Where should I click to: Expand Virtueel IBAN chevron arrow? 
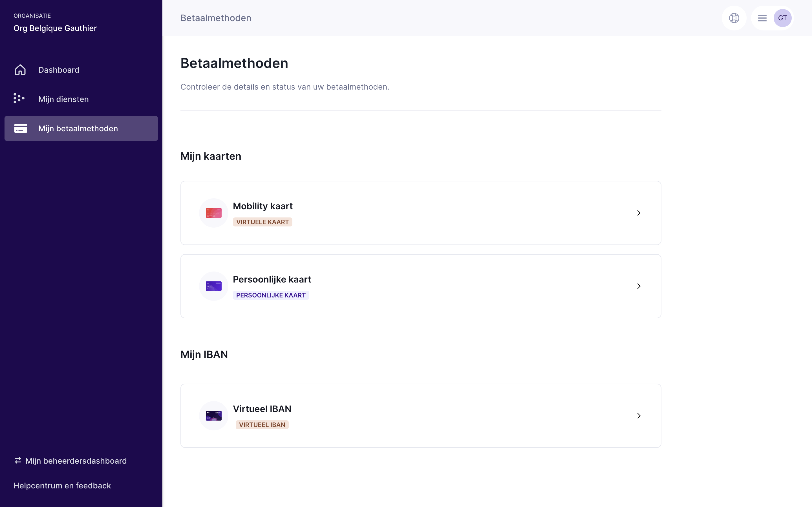[639, 415]
